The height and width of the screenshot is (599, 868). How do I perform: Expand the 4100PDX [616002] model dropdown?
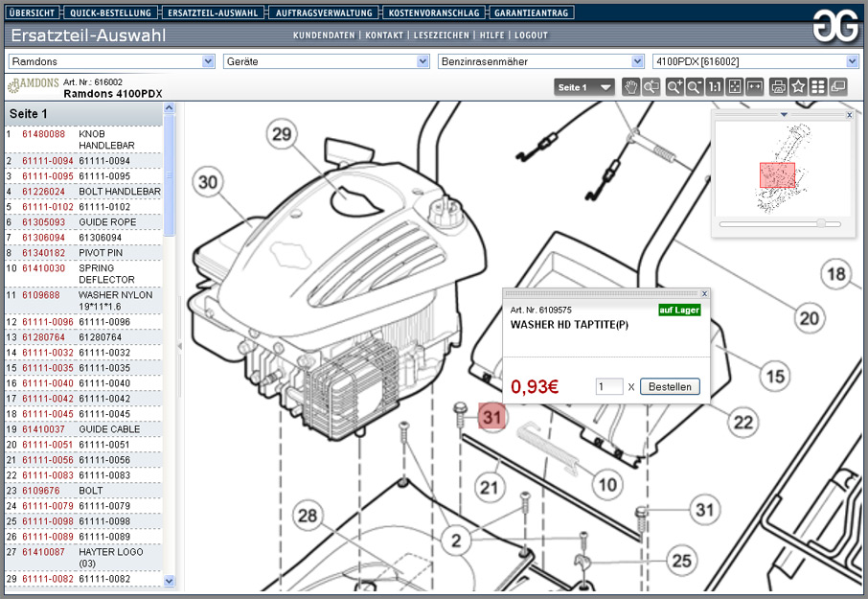coord(756,61)
